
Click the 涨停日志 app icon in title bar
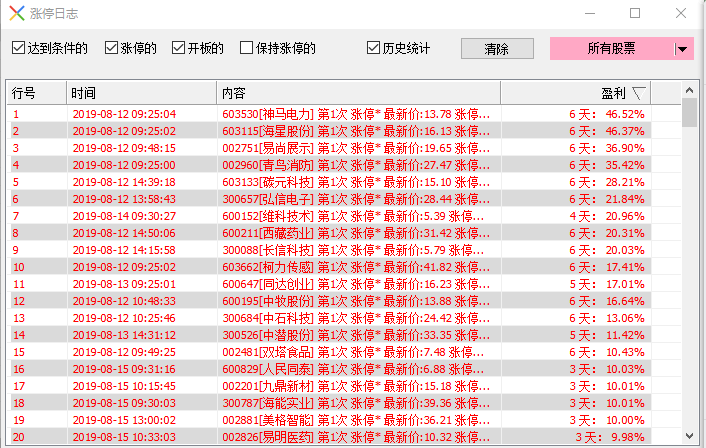[15, 14]
